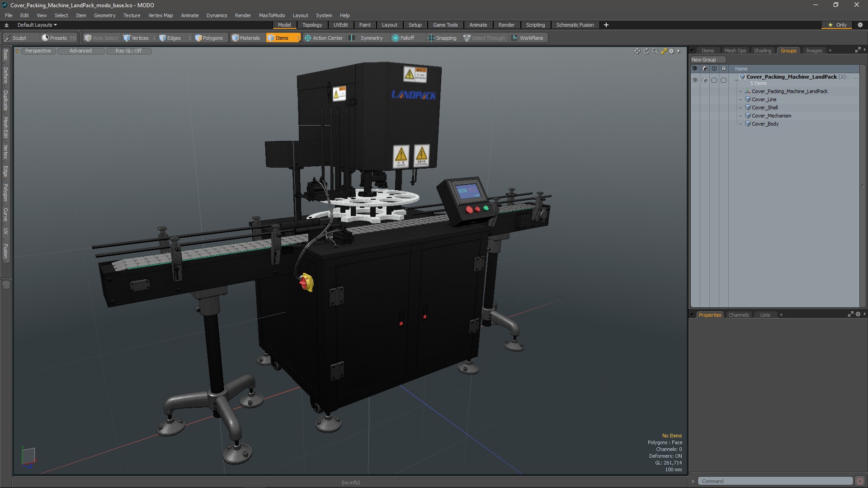
Task: Open the Perspective view type dropdown
Action: tap(38, 51)
